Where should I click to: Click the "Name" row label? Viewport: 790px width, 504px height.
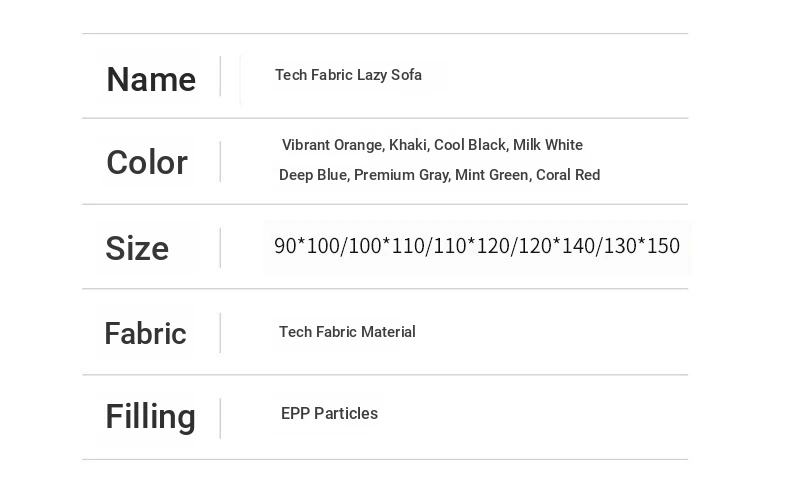(x=151, y=79)
